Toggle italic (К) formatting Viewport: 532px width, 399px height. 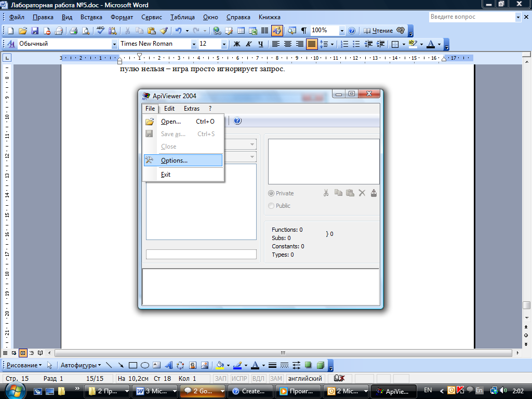pyautogui.click(x=249, y=44)
